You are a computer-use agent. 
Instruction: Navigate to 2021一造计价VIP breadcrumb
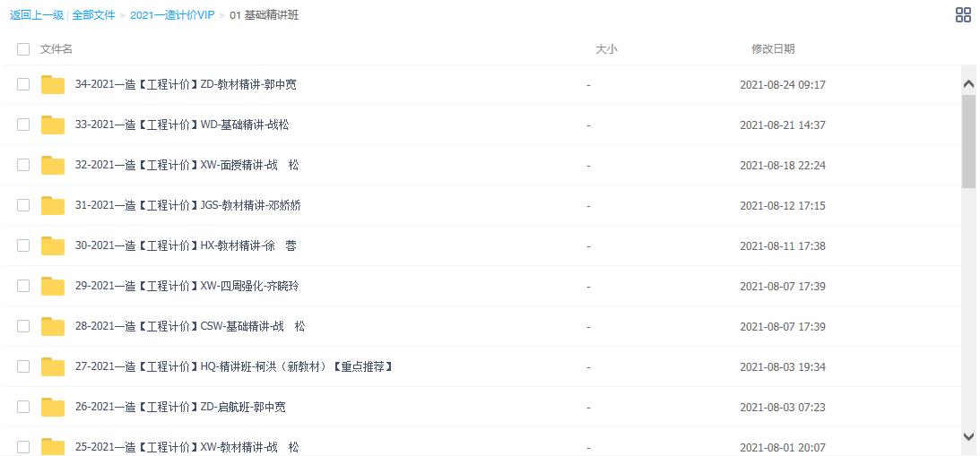click(x=172, y=15)
